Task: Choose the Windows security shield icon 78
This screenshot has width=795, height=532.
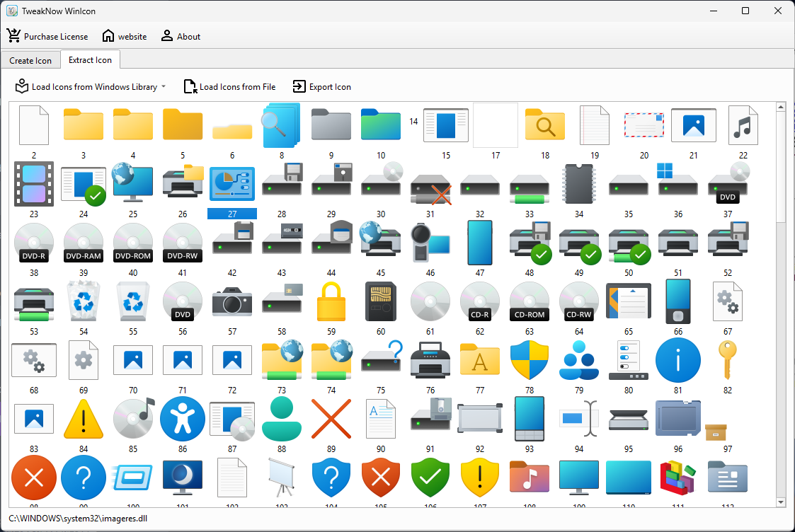Action: pyautogui.click(x=530, y=360)
